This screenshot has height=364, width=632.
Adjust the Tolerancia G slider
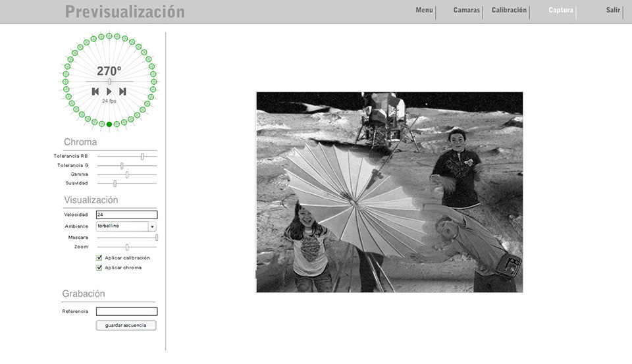(x=127, y=166)
